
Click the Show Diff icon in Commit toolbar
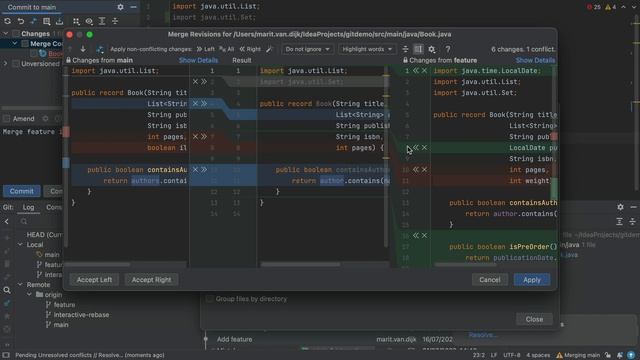click(34, 21)
